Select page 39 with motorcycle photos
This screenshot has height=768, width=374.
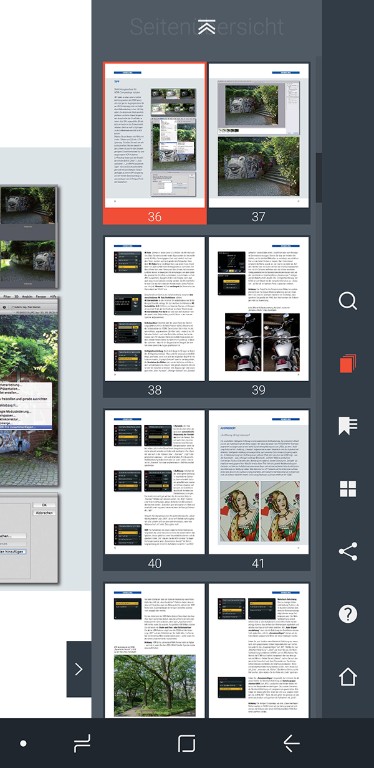pos(259,317)
